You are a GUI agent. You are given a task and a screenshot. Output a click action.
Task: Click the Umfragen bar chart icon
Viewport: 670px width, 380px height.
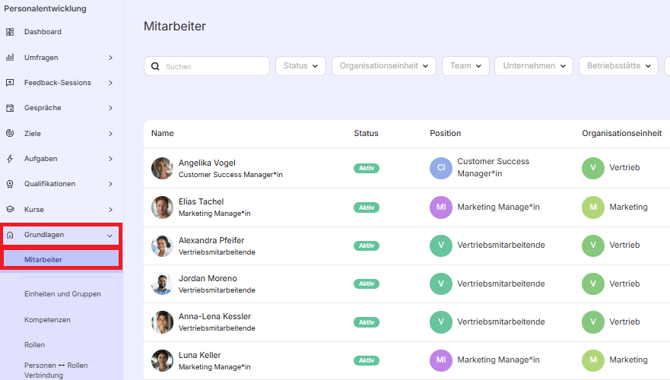pyautogui.click(x=10, y=57)
